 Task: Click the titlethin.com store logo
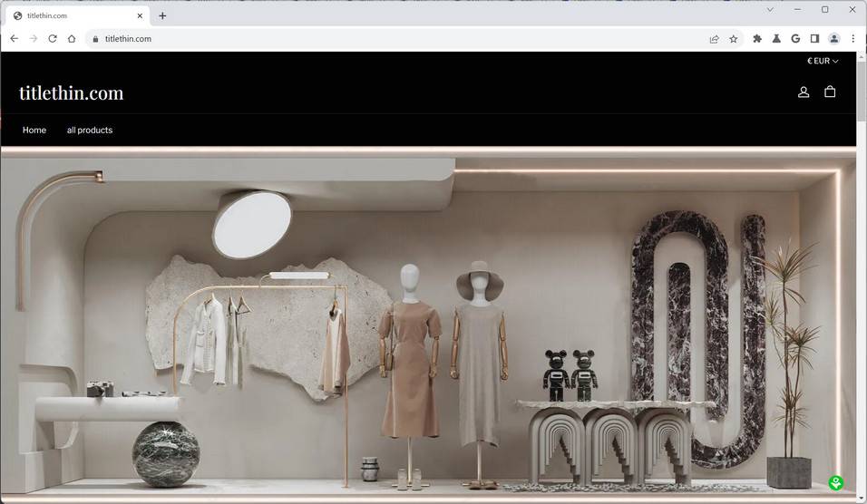click(x=72, y=92)
